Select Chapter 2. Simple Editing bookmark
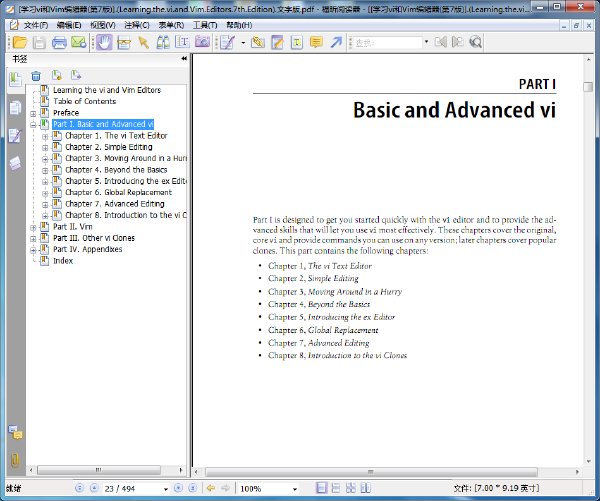Screen dimensions: 600x501 (109, 147)
